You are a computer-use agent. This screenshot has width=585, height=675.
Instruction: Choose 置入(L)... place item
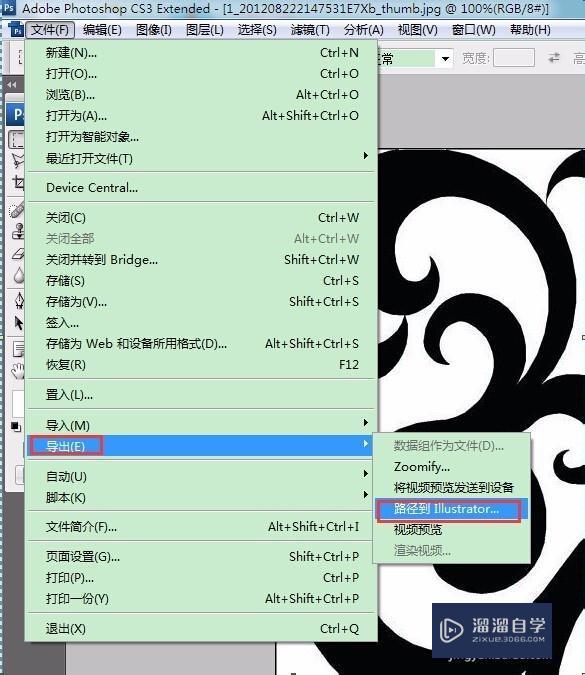click(202, 394)
